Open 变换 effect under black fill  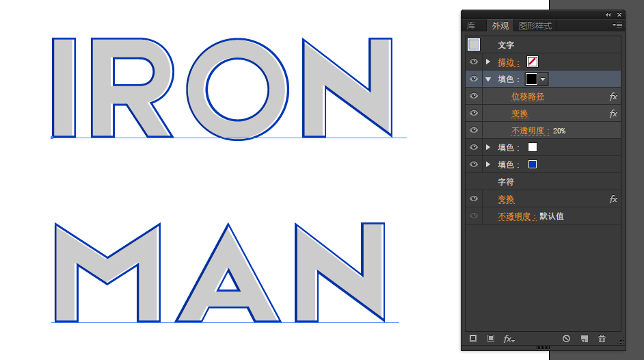click(x=520, y=114)
